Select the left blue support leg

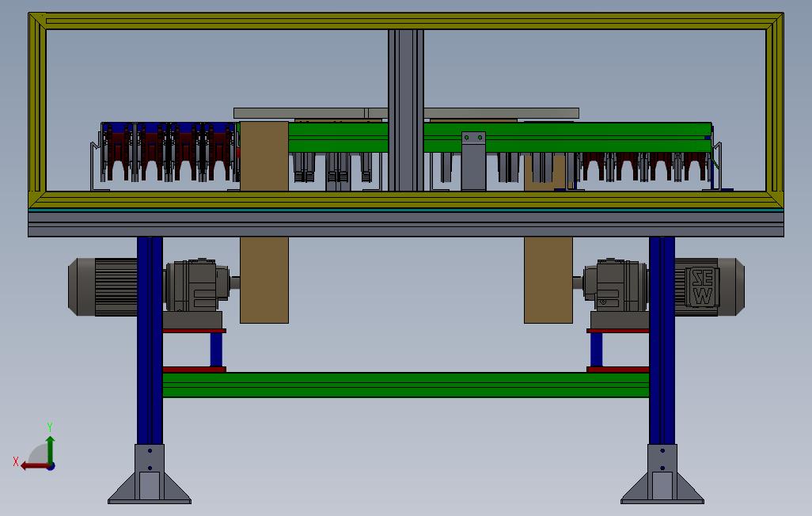[150, 340]
